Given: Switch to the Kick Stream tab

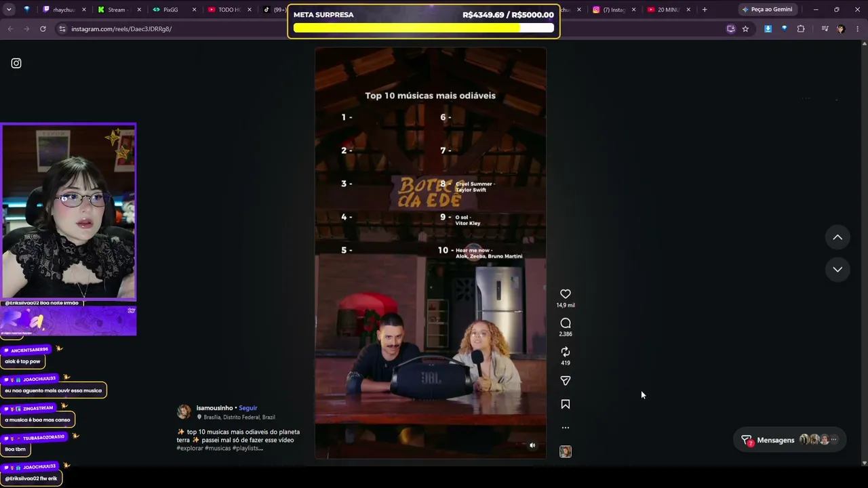Looking at the screenshot, I should (x=118, y=9).
